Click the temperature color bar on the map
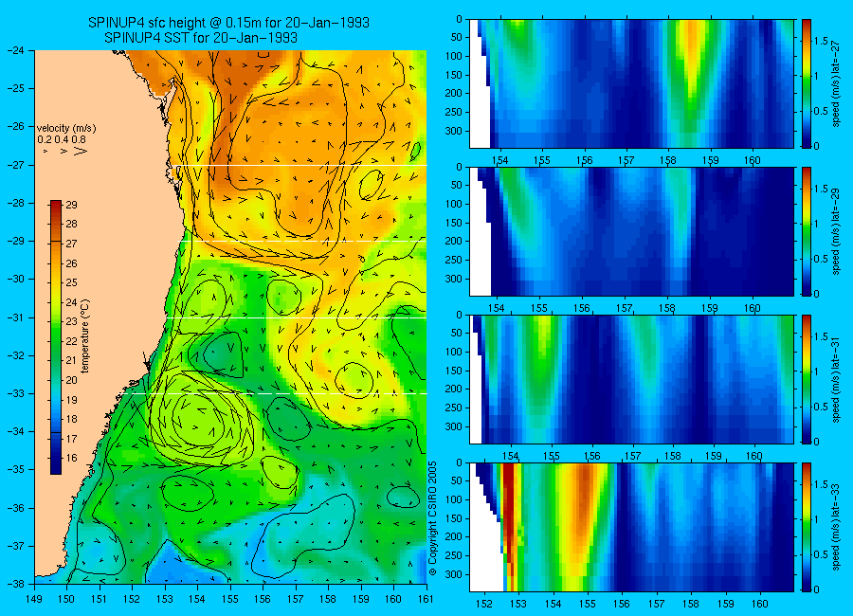Screen dimensions: 853x616 [x=56, y=337]
